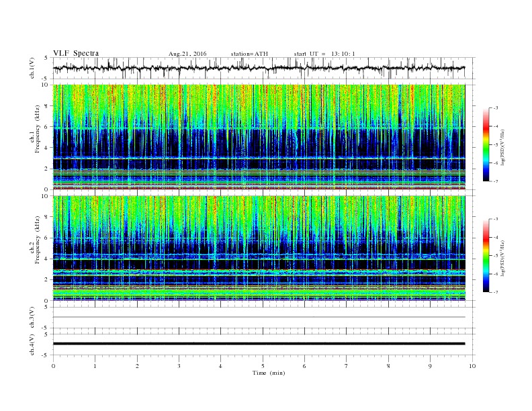Image resolution: width=532 pixels, height=411 pixels.
Task: Click the "Time (min)" axis label
Action: (x=269, y=373)
